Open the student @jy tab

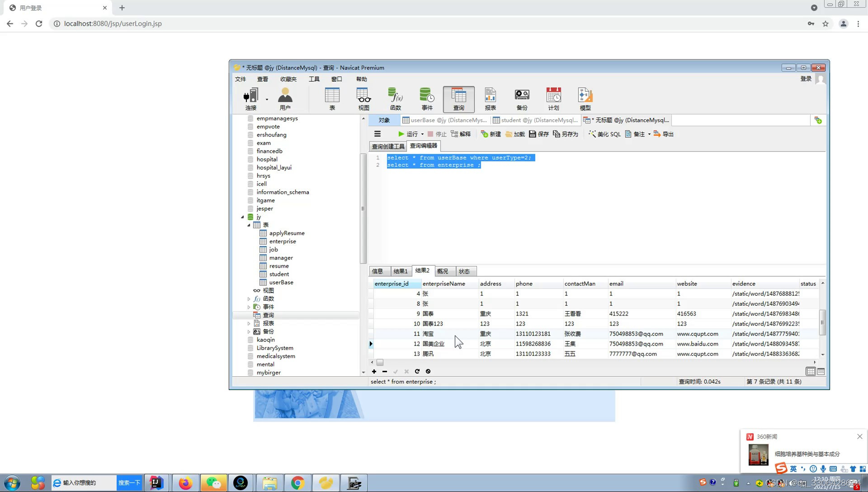(x=535, y=120)
